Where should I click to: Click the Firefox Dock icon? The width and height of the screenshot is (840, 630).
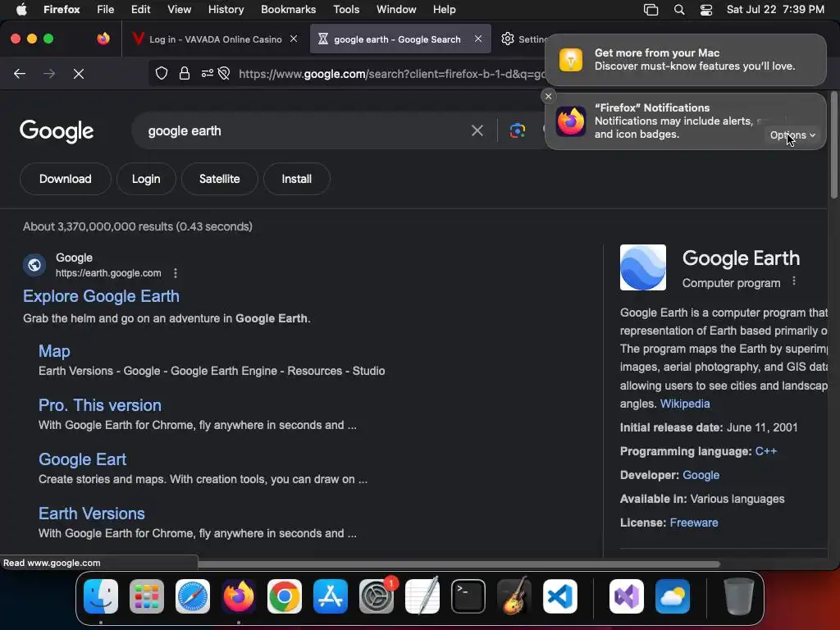(x=239, y=596)
